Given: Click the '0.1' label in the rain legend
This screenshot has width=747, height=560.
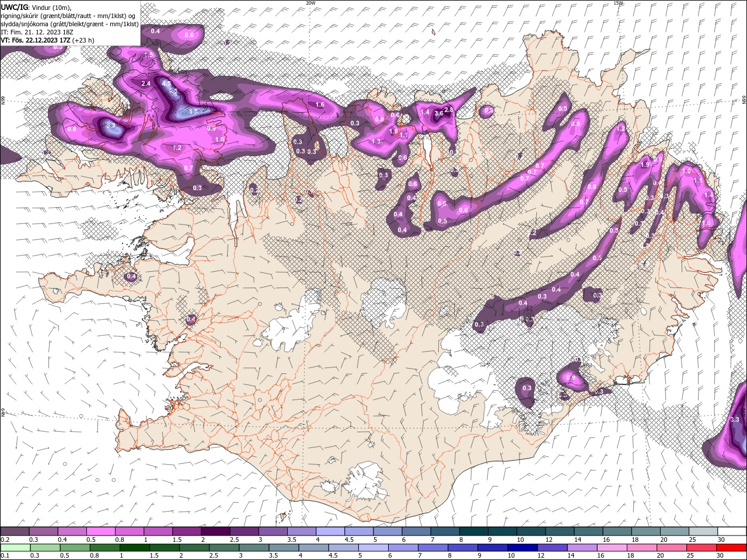Looking at the screenshot, I should point(5,555).
